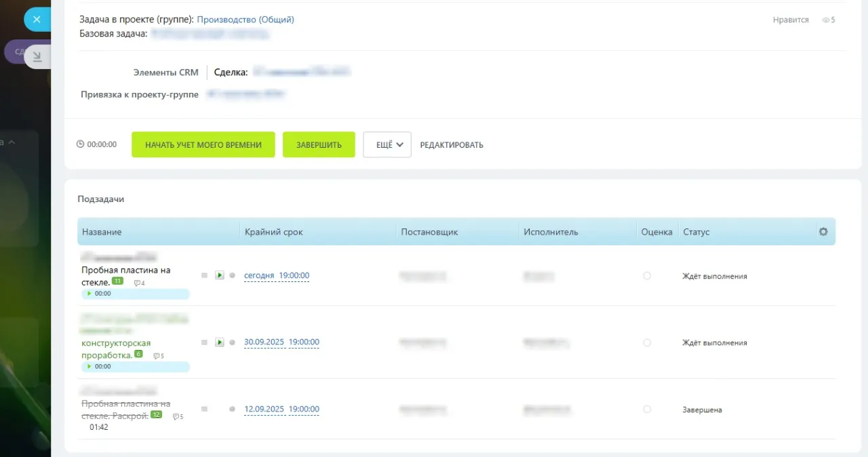Close the task side panel
The width and height of the screenshot is (868, 457).
(37, 20)
